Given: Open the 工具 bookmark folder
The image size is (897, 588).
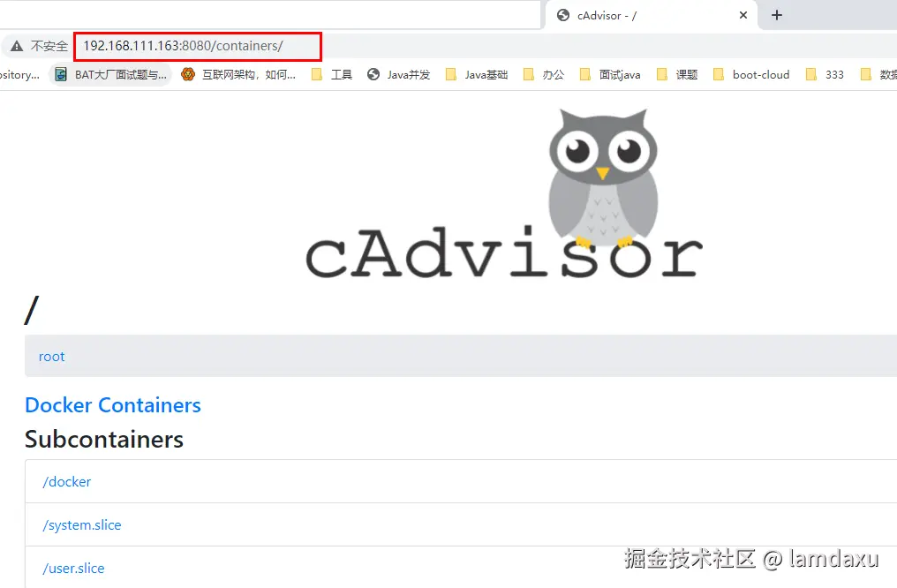Looking at the screenshot, I should [x=332, y=75].
